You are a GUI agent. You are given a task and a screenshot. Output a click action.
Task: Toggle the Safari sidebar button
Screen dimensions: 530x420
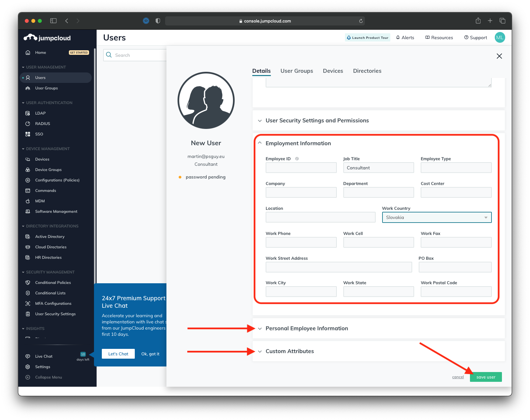pos(53,21)
